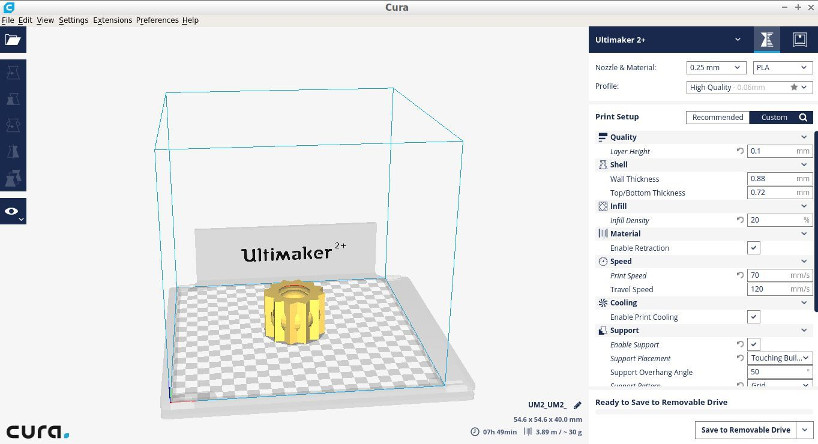
Task: Open the 0.25 mm nozzle dropdown
Action: click(716, 67)
